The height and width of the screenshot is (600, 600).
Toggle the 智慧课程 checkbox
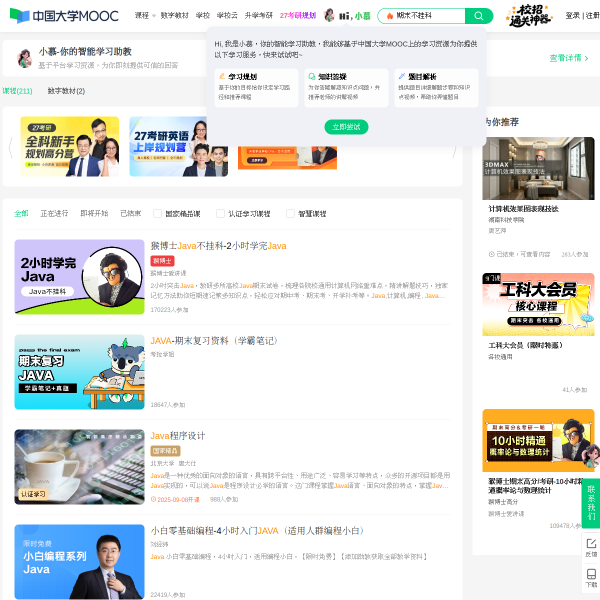pyautogui.click(x=290, y=213)
